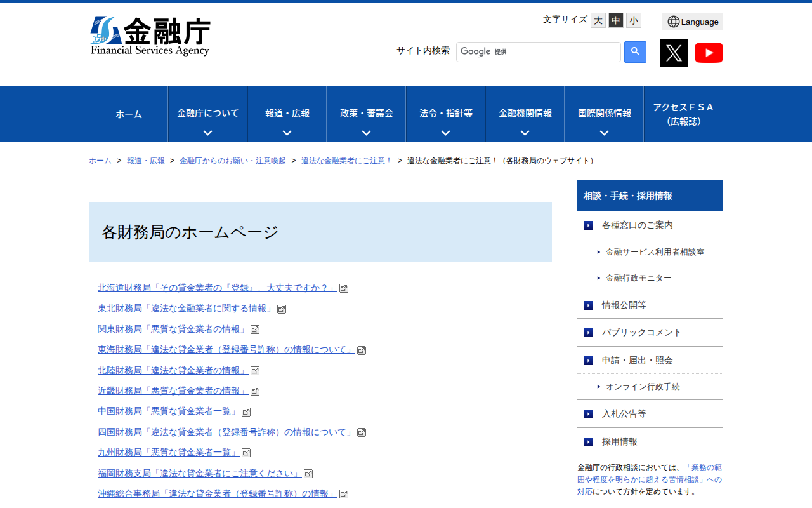
Task: Expand chevron under 政策・審議会
Action: tap(367, 133)
